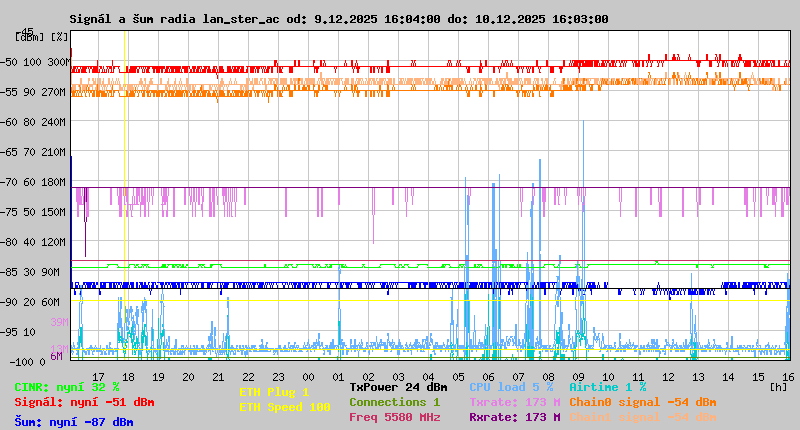
Task: Click the orange Chain0 signal legend label
Action: [x=642, y=402]
